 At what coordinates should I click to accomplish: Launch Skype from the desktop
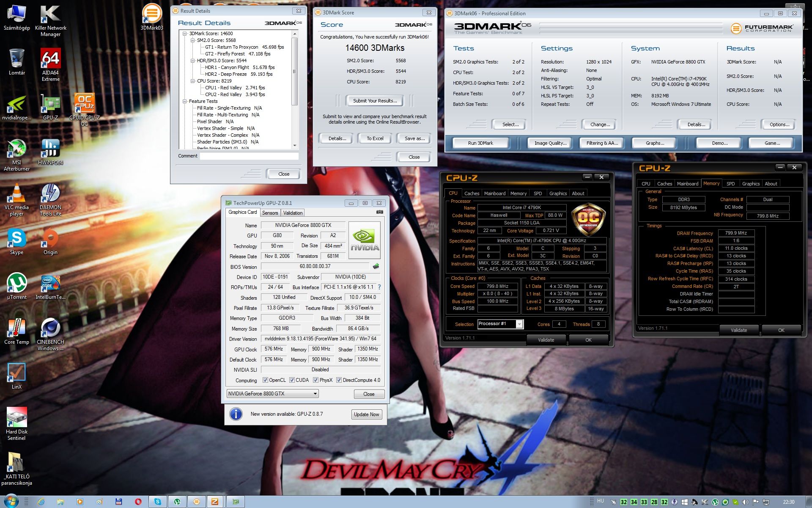point(16,242)
